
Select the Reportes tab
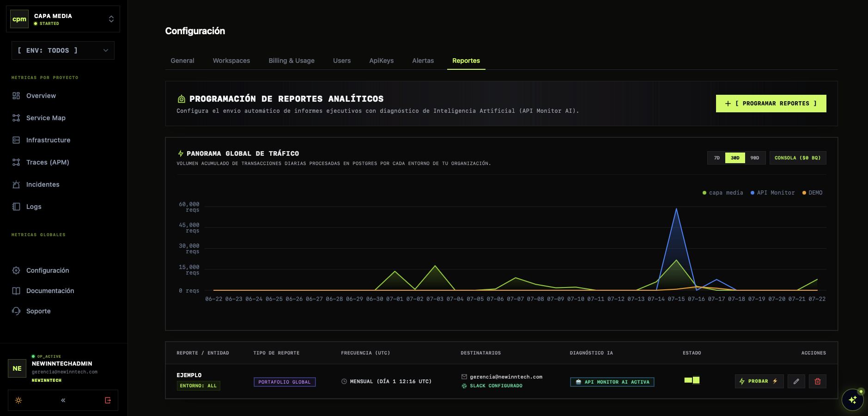click(466, 61)
